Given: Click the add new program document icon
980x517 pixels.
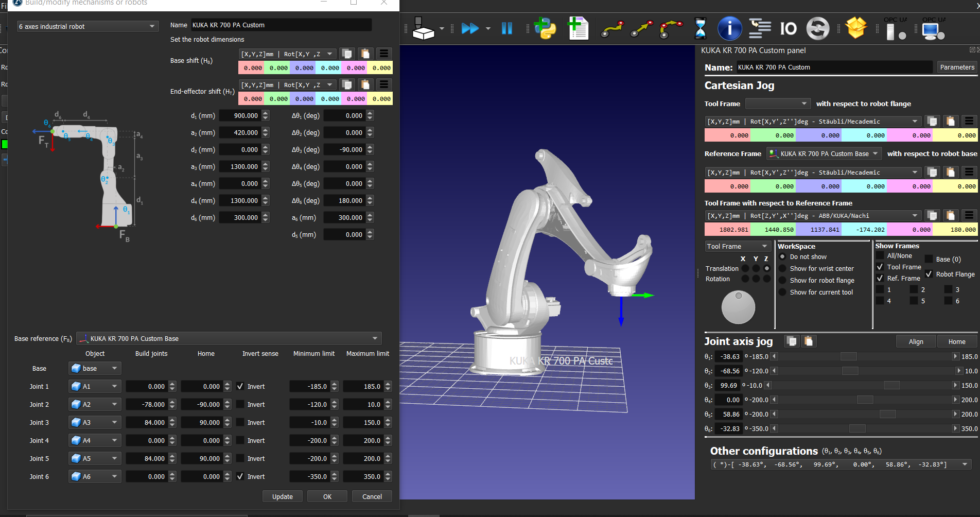Looking at the screenshot, I should click(578, 28).
